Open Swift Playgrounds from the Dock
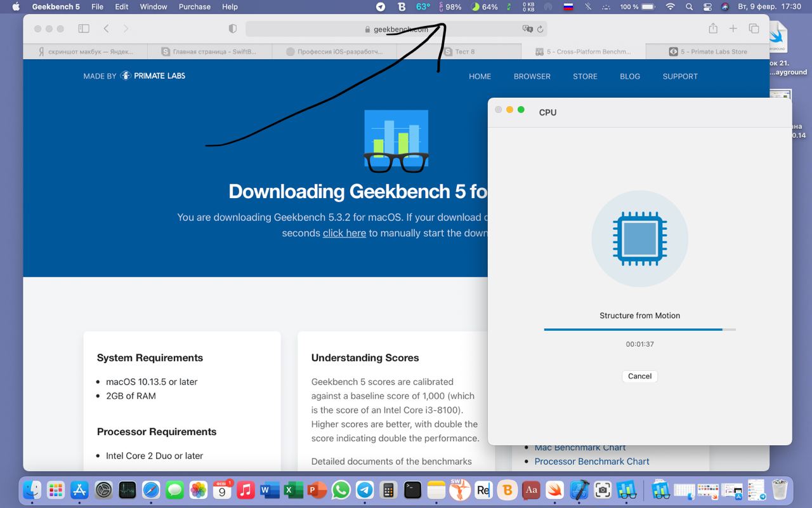 [x=554, y=490]
